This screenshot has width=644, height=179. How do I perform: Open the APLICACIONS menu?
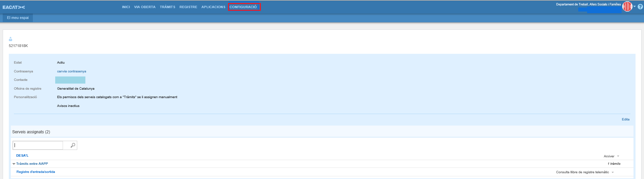(x=213, y=7)
